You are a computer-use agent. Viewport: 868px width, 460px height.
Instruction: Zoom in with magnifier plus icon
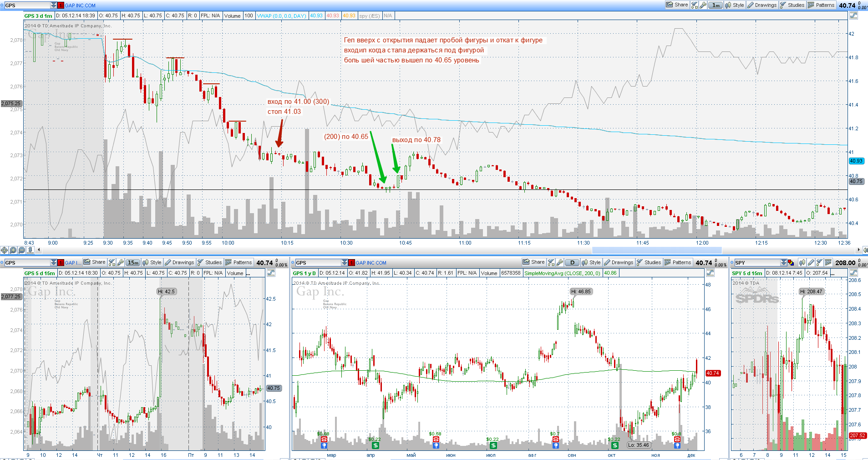coord(13,250)
